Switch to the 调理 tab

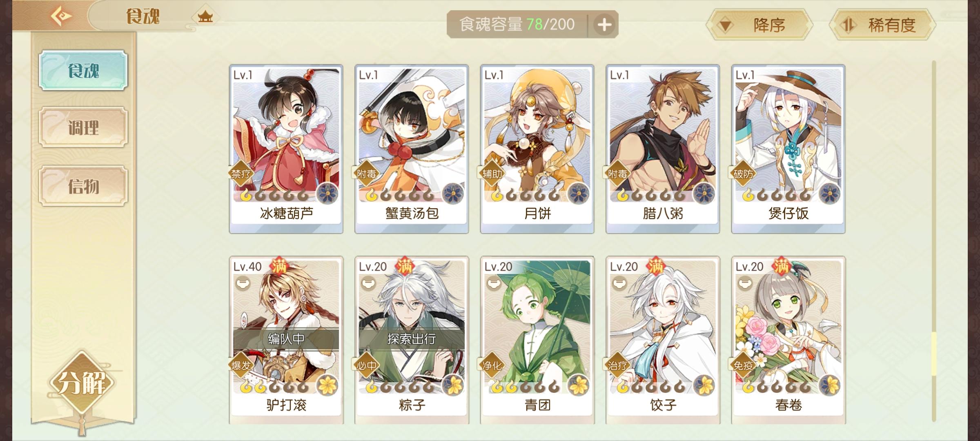pos(83,127)
